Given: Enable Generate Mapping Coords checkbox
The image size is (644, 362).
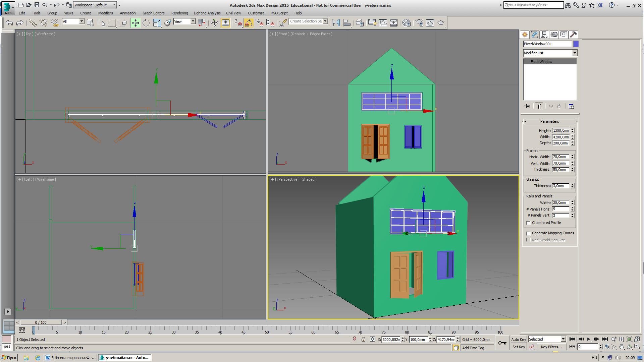Looking at the screenshot, I should [528, 233].
